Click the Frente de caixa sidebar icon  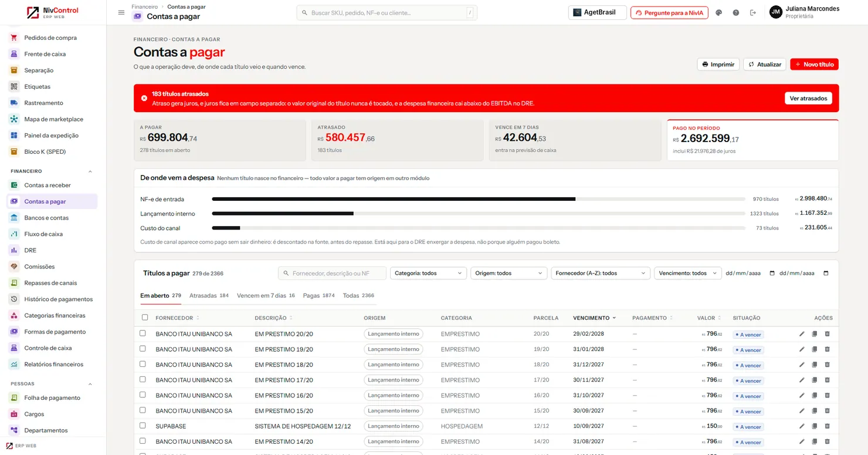tap(14, 54)
